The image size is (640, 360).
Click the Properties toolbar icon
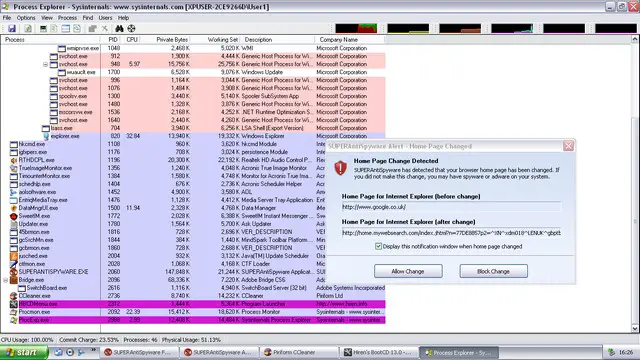(77, 29)
